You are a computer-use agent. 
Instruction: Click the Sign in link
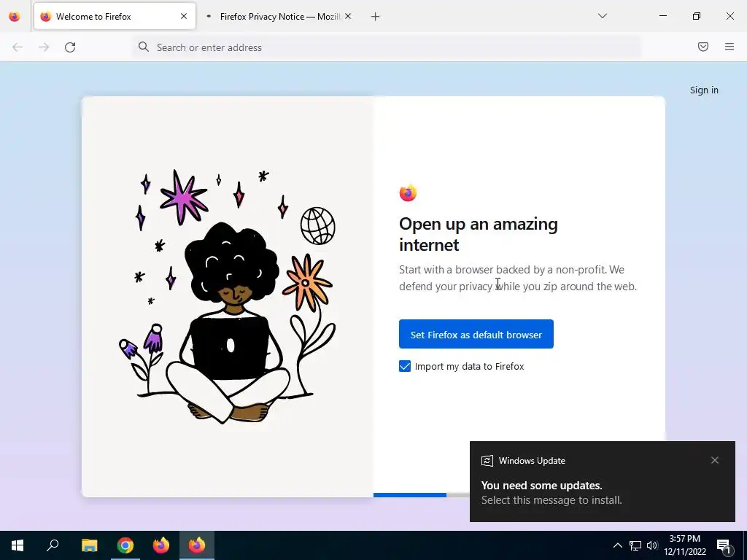pos(704,90)
